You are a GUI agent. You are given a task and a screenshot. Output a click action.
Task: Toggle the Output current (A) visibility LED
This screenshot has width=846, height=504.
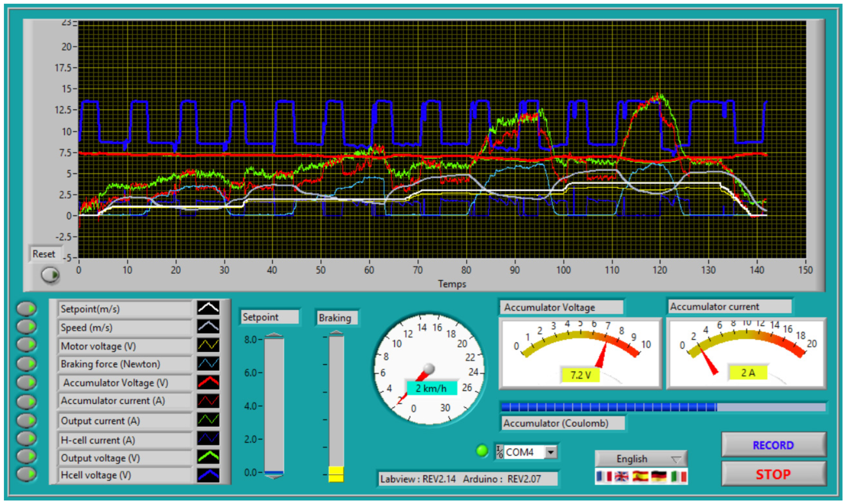[27, 420]
